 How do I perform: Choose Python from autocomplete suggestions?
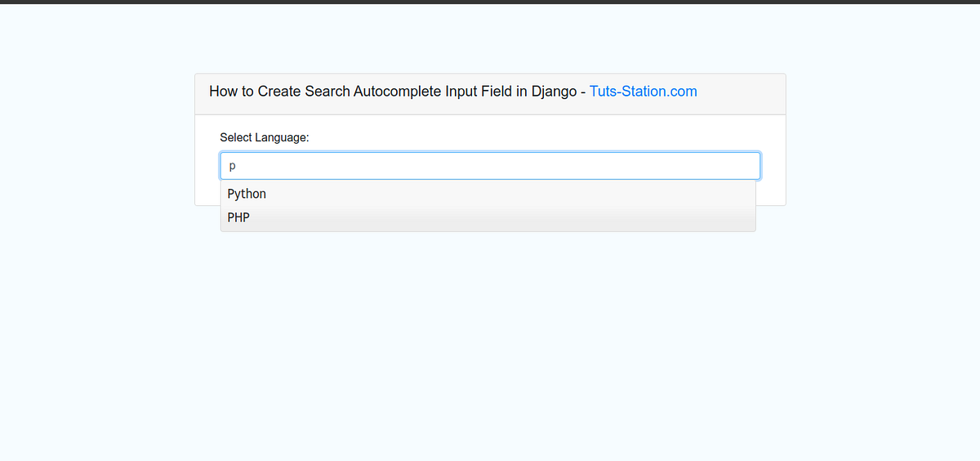(488, 194)
